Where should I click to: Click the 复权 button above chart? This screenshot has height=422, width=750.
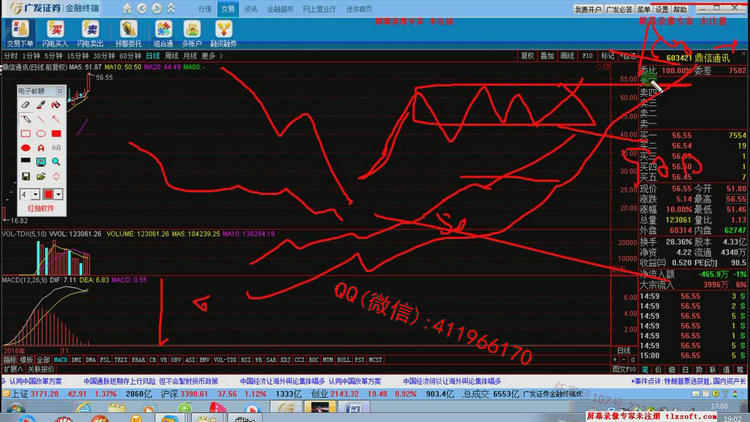(527, 56)
